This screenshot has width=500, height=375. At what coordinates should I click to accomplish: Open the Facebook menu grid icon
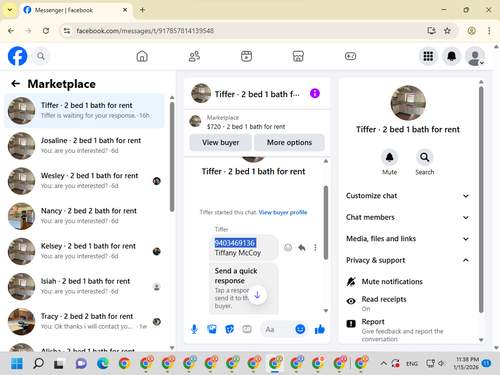pyautogui.click(x=428, y=56)
